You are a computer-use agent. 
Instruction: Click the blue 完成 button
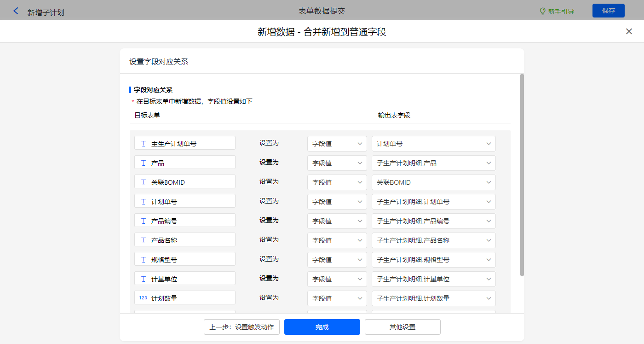[322, 327]
